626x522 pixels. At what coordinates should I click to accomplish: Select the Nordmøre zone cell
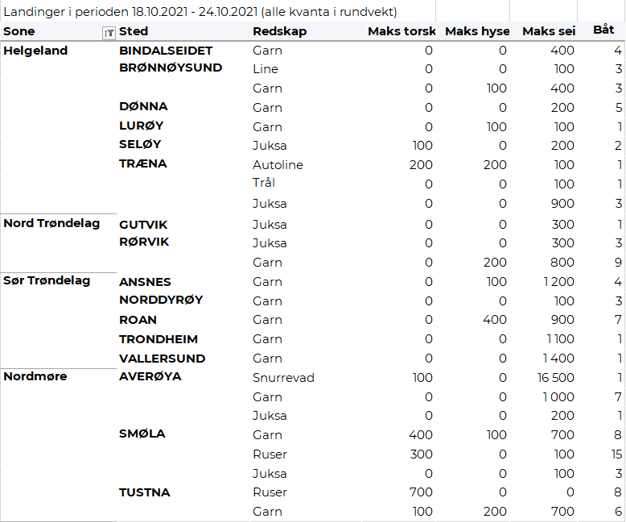point(35,377)
